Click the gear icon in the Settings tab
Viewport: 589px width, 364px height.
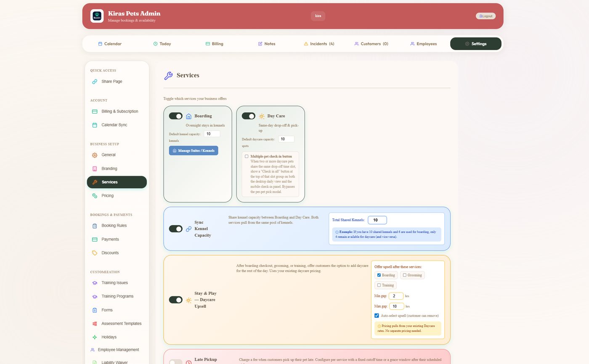click(467, 44)
